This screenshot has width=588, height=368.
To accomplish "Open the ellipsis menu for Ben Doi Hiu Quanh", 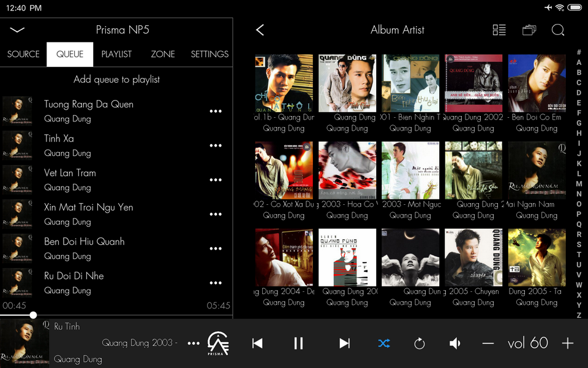I will pyautogui.click(x=216, y=248).
